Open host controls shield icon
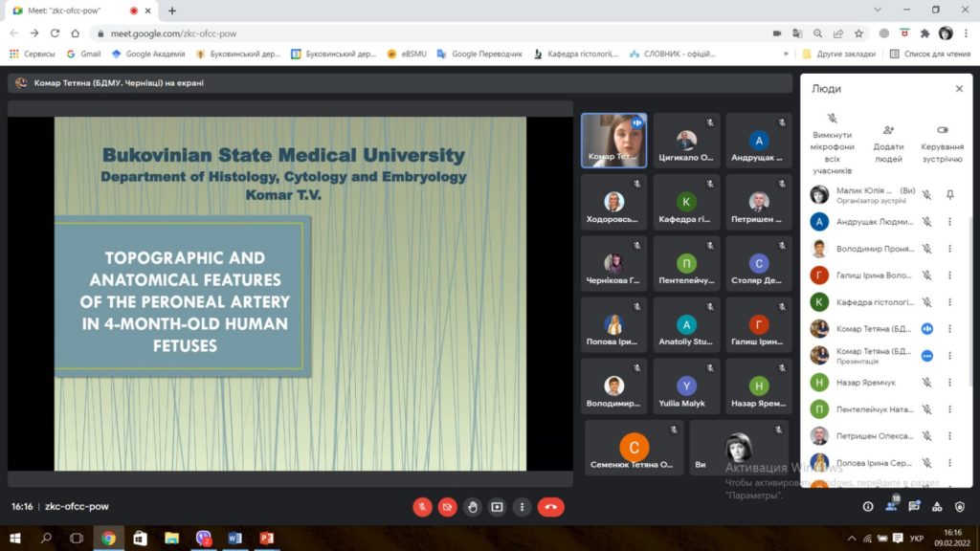Viewport: 980px width, 551px height. pos(960,507)
